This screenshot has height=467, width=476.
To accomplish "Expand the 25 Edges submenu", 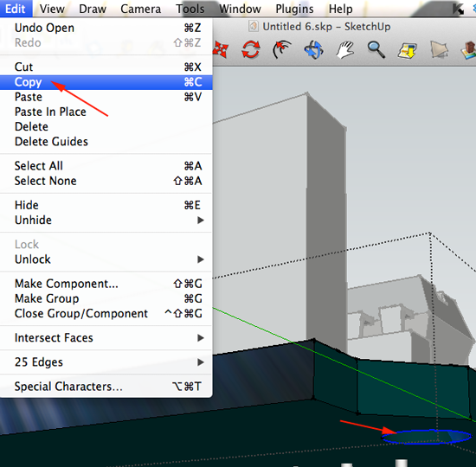I will click(x=106, y=362).
